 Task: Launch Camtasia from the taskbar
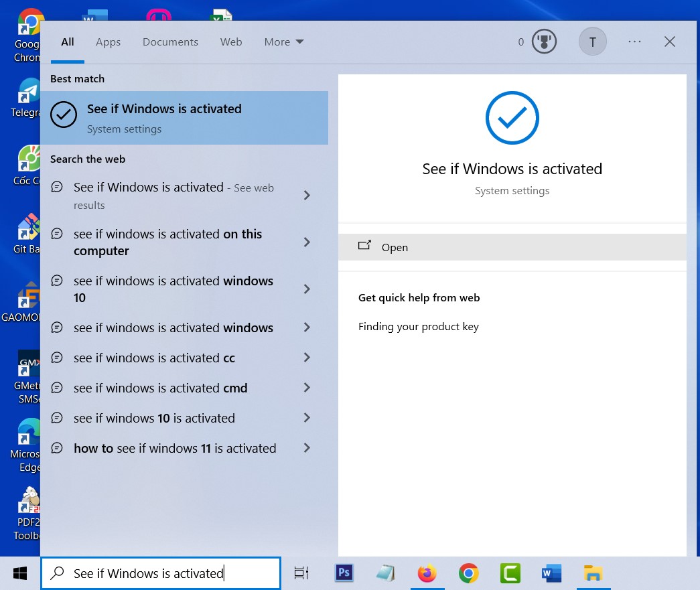pos(510,573)
